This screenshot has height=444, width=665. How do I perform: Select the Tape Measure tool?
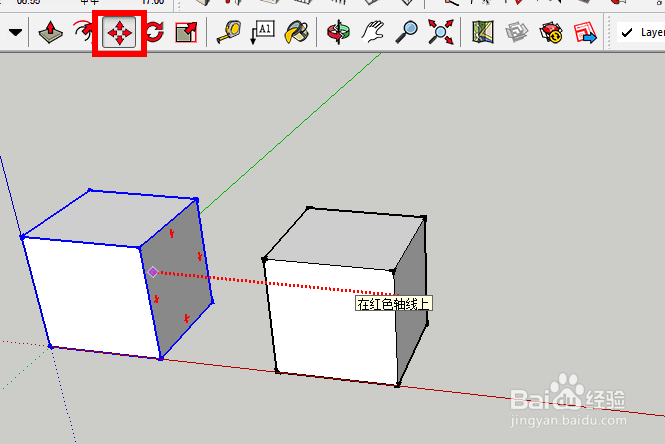click(x=229, y=32)
